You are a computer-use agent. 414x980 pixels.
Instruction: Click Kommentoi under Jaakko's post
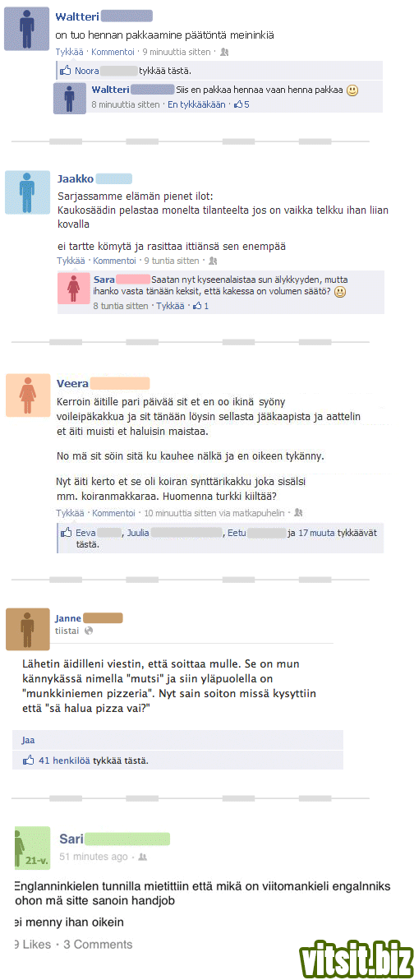click(113, 261)
